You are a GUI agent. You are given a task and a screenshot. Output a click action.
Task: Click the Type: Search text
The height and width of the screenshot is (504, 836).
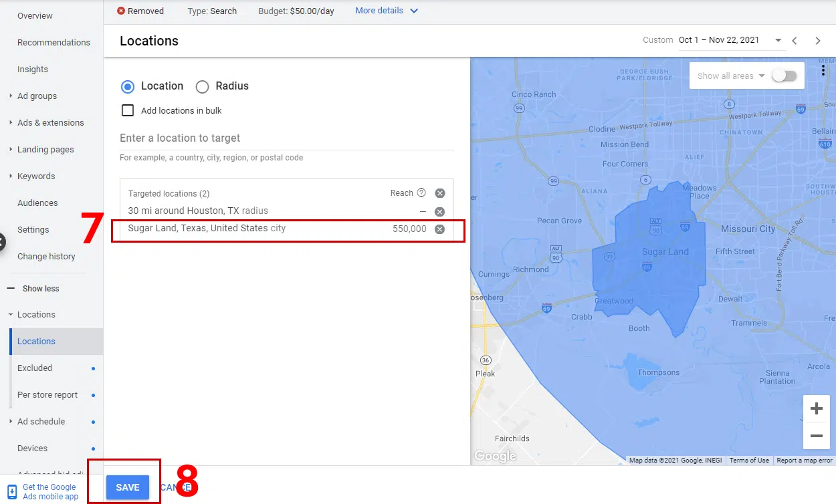(x=212, y=11)
